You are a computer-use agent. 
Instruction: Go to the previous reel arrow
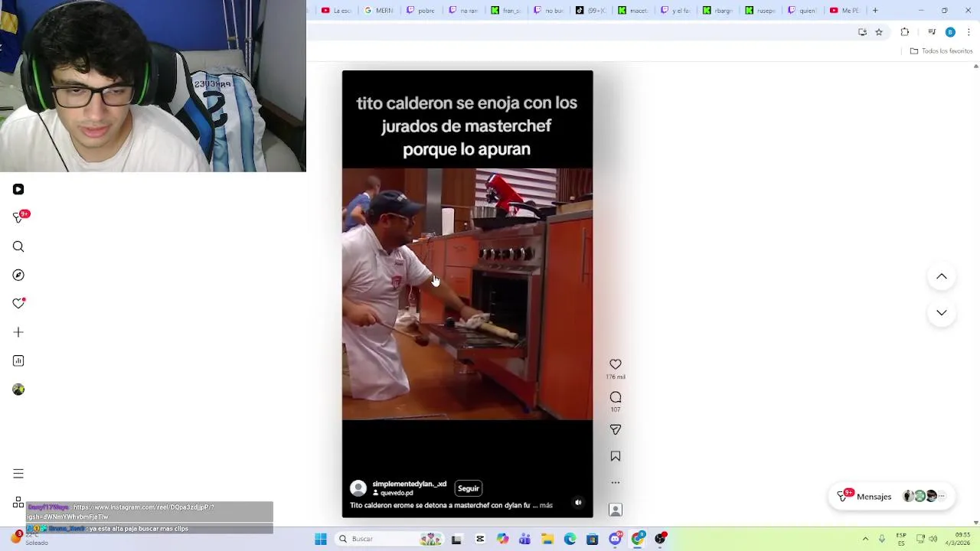[942, 276]
